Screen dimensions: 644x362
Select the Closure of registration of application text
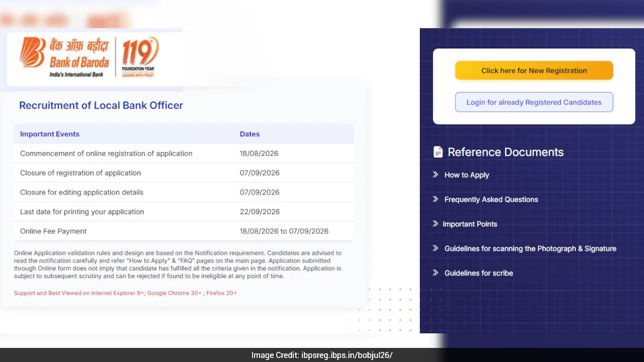(x=80, y=173)
